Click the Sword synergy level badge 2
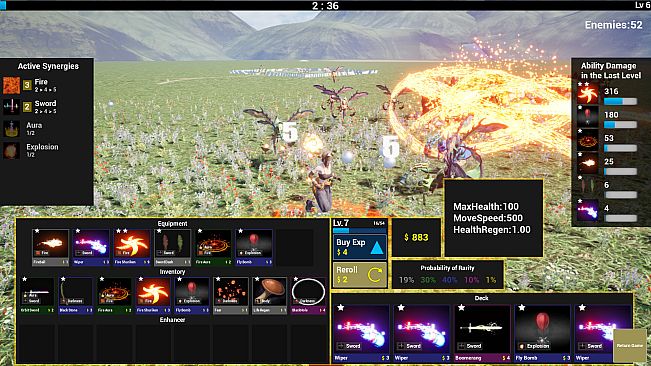Image resolution: width=651 pixels, height=366 pixels. [27, 107]
